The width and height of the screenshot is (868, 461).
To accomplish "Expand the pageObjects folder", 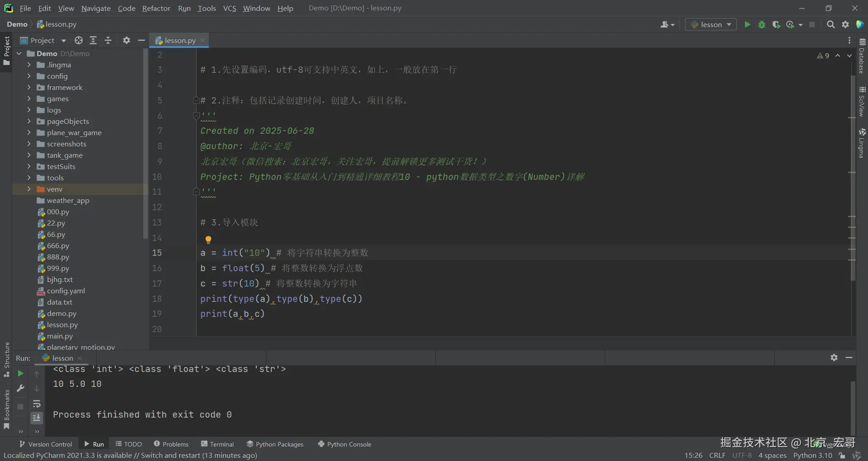I will [x=29, y=121].
